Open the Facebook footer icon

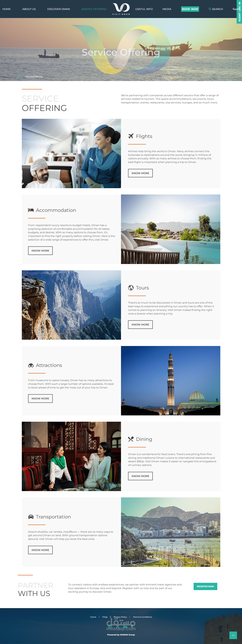[132, 626]
